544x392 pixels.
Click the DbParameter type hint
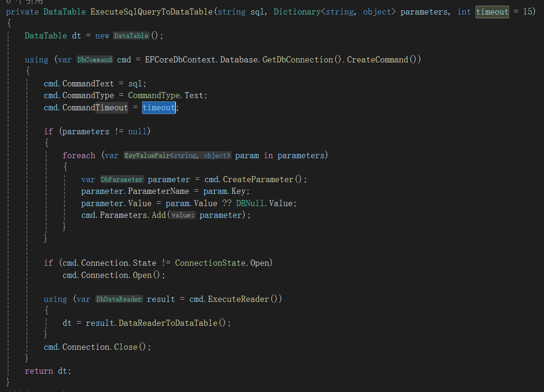tap(122, 179)
